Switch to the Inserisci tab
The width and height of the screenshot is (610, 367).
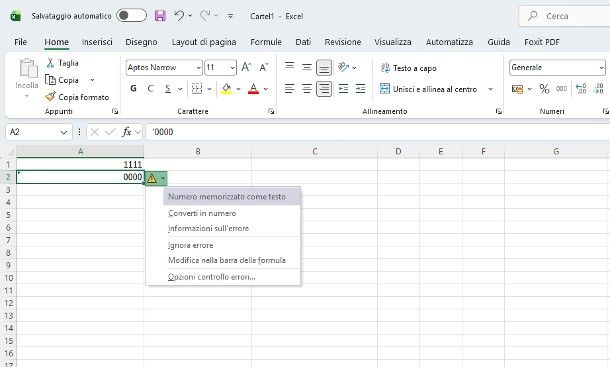coord(97,42)
